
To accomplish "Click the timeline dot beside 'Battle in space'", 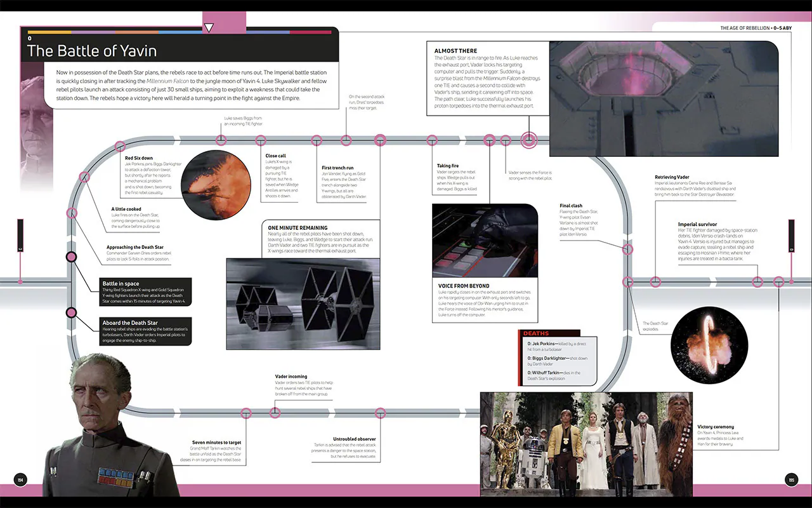I will (x=71, y=257).
